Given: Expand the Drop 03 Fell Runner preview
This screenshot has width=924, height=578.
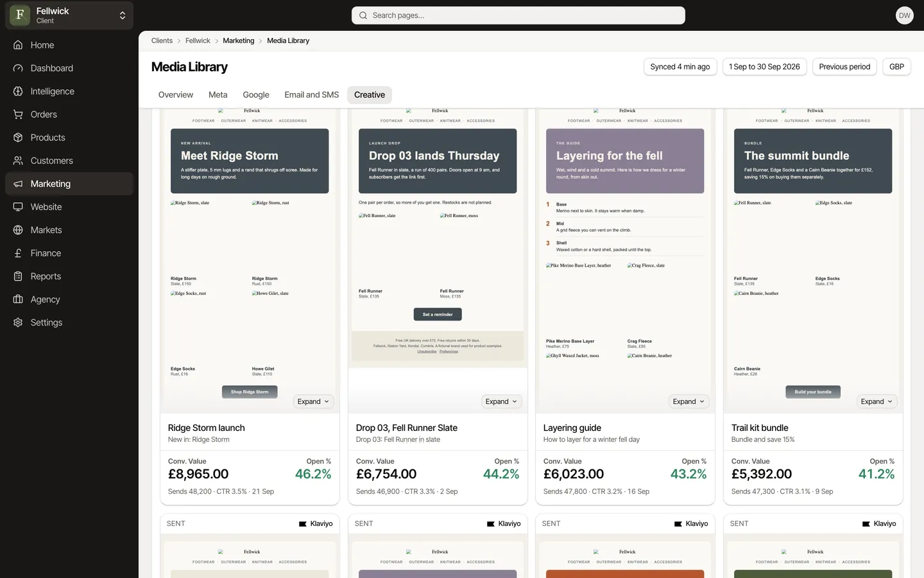Looking at the screenshot, I should click(502, 401).
